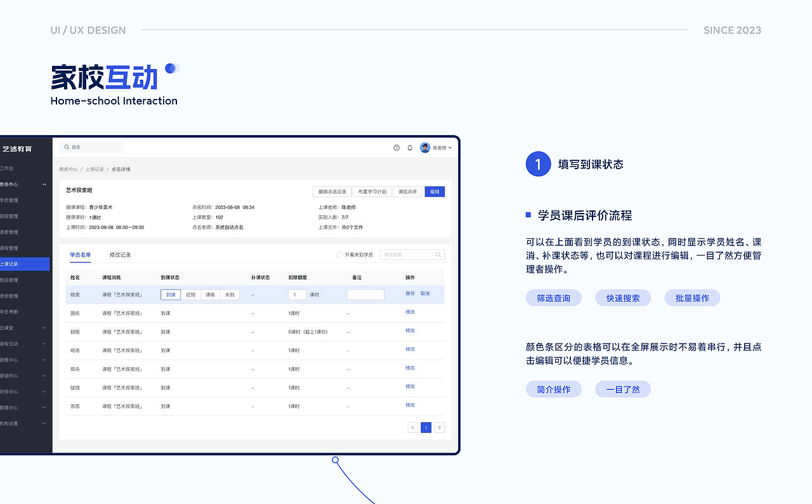Click 0课时（超上1课时） in 硕珉's row

[x=308, y=332]
